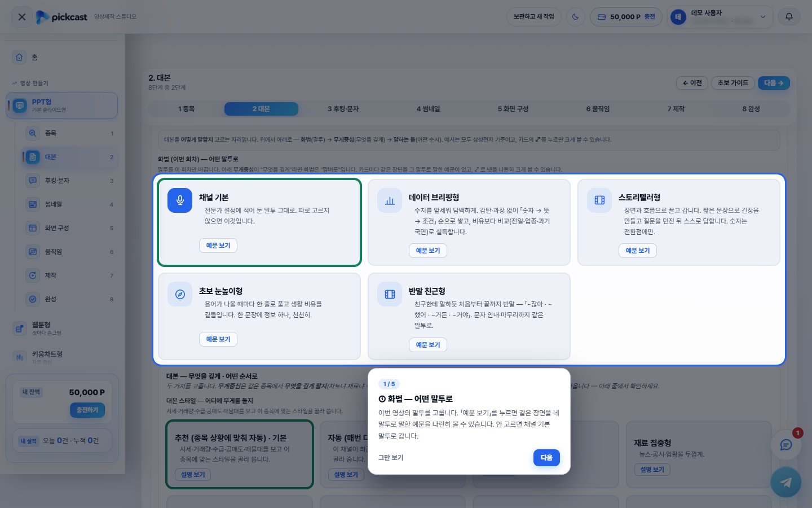
Task: Go to 홈 via the house icon
Action: (x=20, y=57)
